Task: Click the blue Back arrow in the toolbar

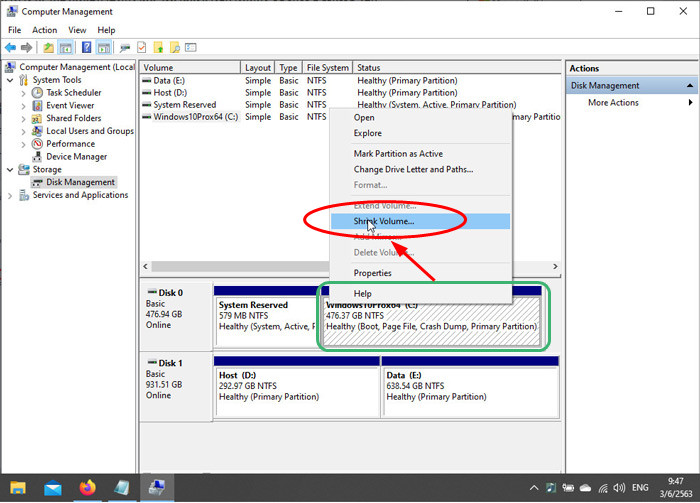Action: click(x=10, y=47)
